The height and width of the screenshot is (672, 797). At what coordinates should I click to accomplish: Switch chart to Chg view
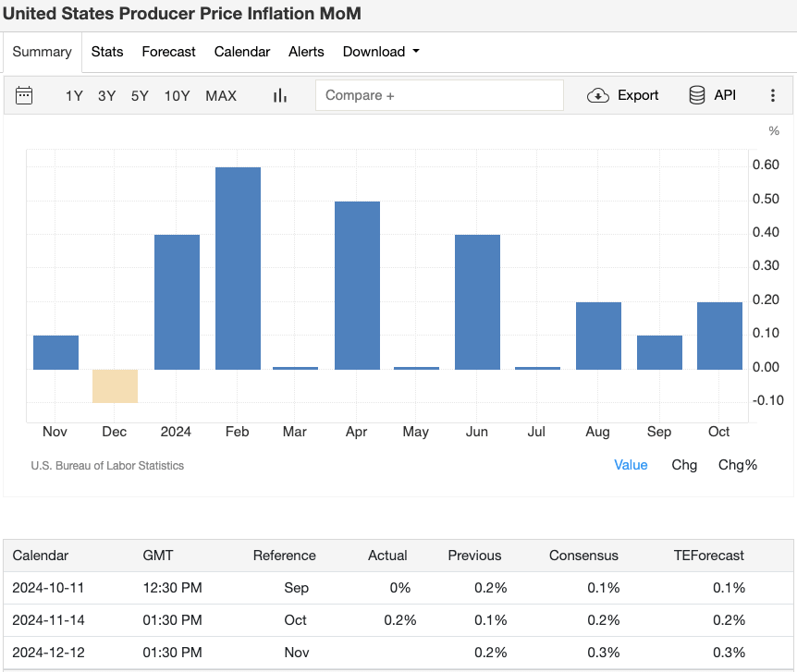pos(684,465)
